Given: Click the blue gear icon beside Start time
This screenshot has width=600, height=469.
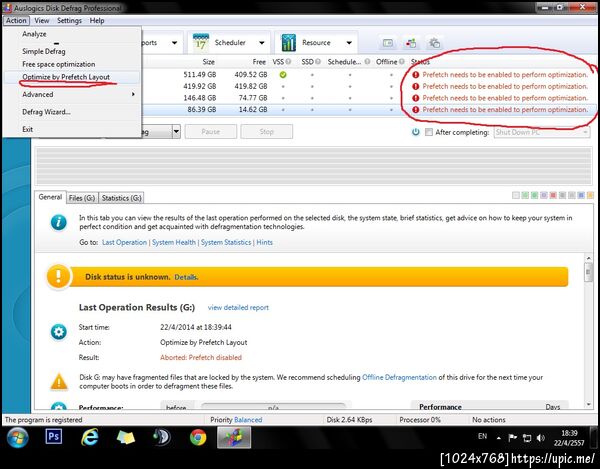Looking at the screenshot, I should [x=59, y=332].
